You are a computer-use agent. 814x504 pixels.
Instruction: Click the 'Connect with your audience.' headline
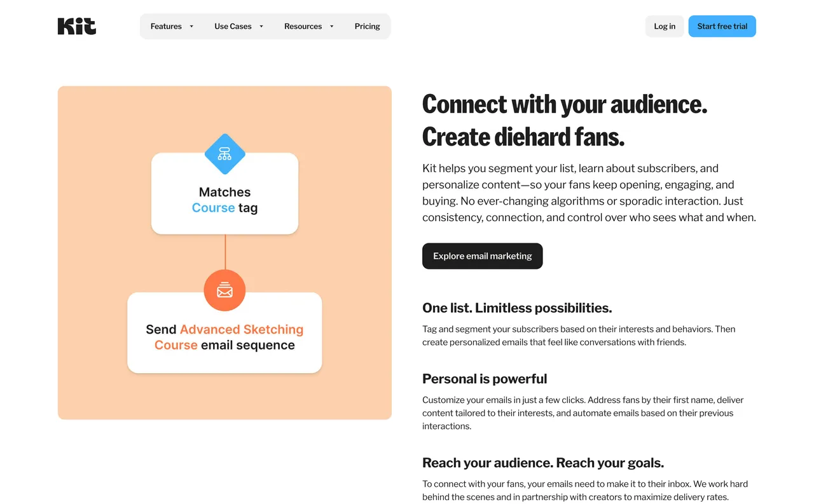click(x=564, y=104)
